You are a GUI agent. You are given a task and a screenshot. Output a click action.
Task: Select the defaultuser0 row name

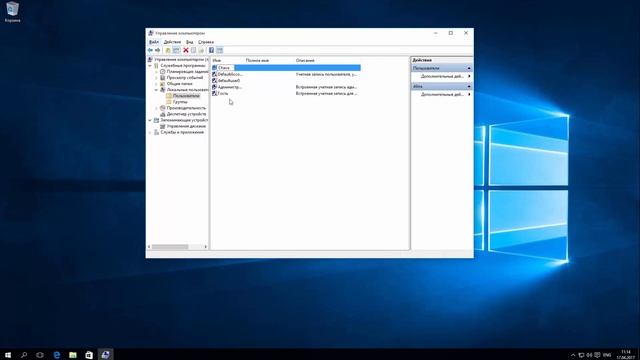[229, 81]
